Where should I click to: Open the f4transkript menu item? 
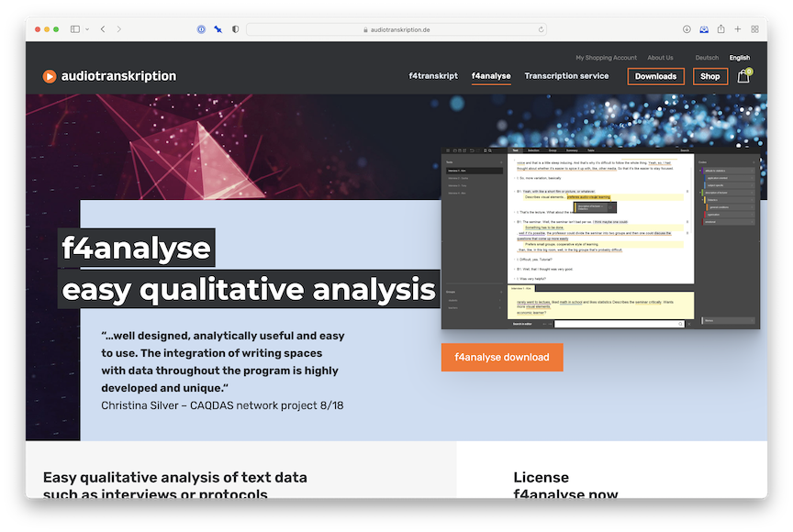pyautogui.click(x=433, y=76)
